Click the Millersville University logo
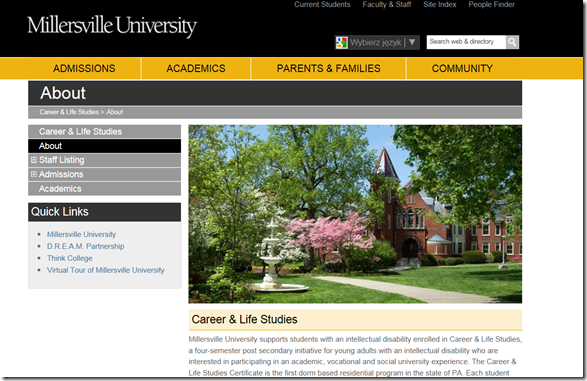Viewport: 587px width, 381px height. (x=112, y=26)
